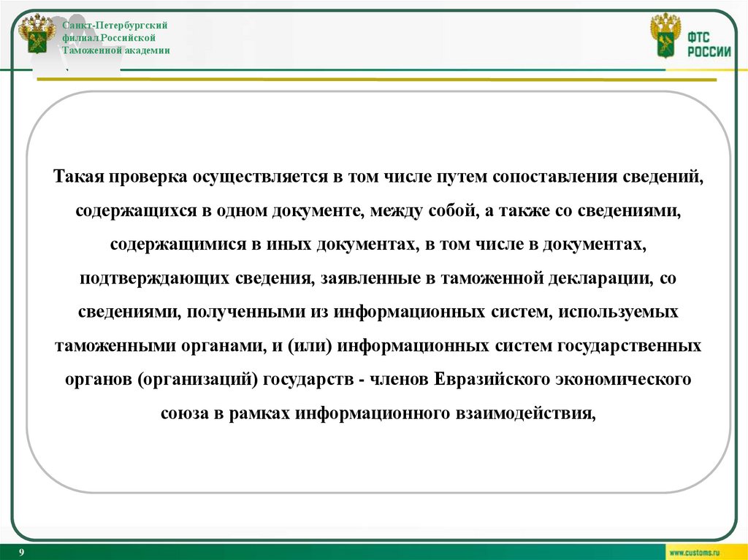748x560 pixels.
Task: Open the www.customs.ru link
Action: (694, 553)
